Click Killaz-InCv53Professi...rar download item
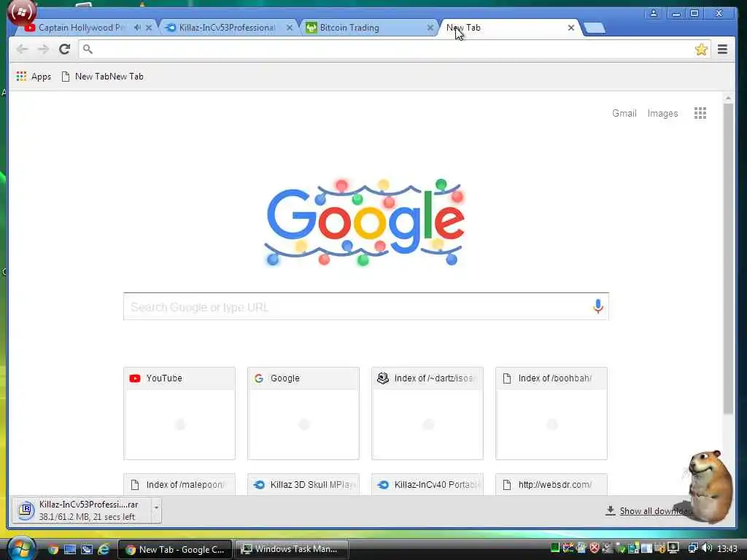Viewport: 747px width, 560px height. 82,510
